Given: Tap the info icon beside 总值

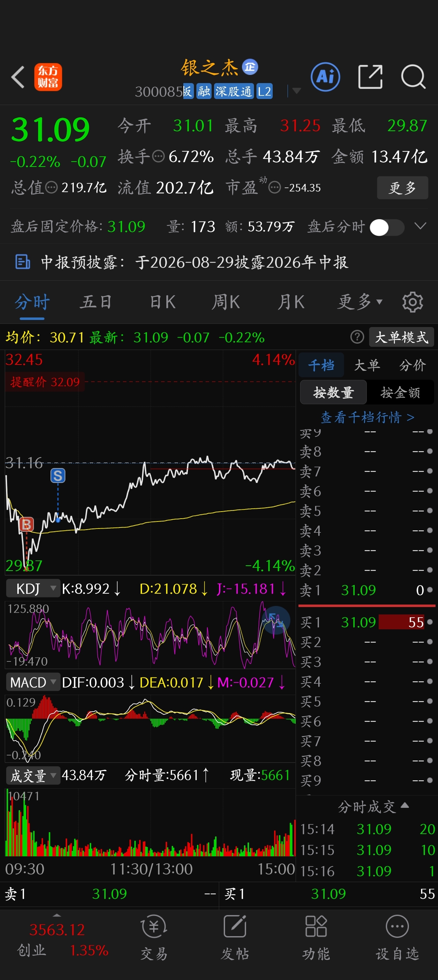Looking at the screenshot, I should pyautogui.click(x=51, y=187).
